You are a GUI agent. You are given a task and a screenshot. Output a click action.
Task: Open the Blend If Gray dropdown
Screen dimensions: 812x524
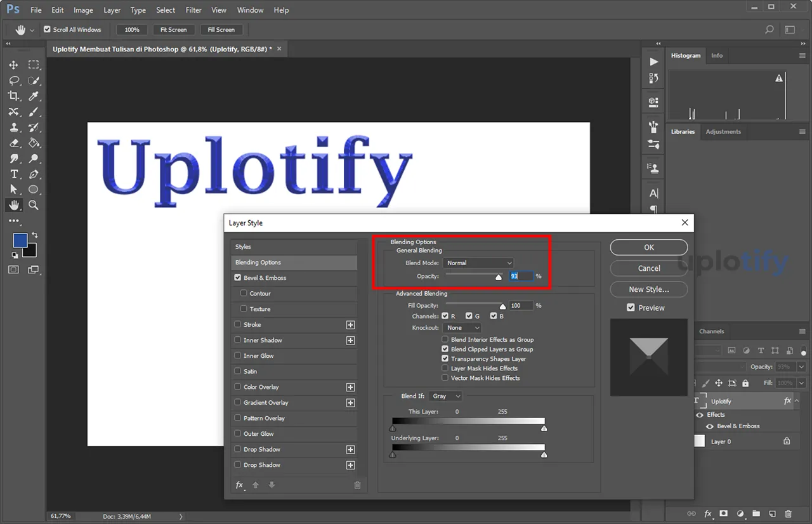pos(445,396)
